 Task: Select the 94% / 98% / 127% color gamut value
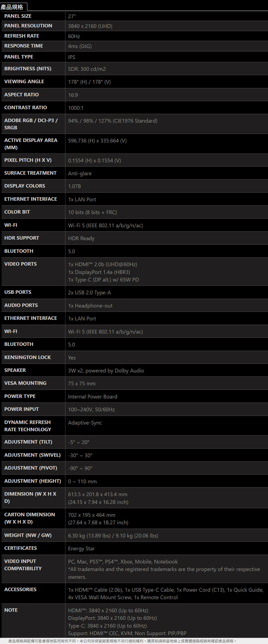tap(113, 121)
